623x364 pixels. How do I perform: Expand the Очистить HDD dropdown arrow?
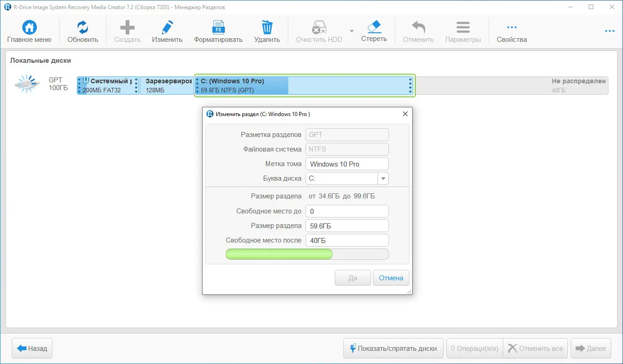352,31
